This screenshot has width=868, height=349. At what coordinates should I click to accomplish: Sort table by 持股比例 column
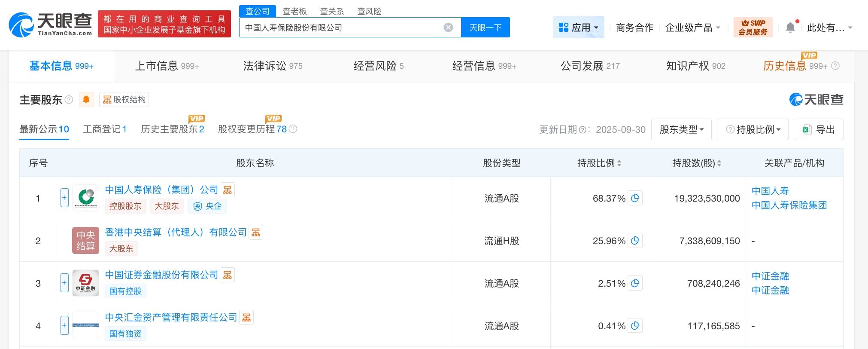tap(619, 163)
